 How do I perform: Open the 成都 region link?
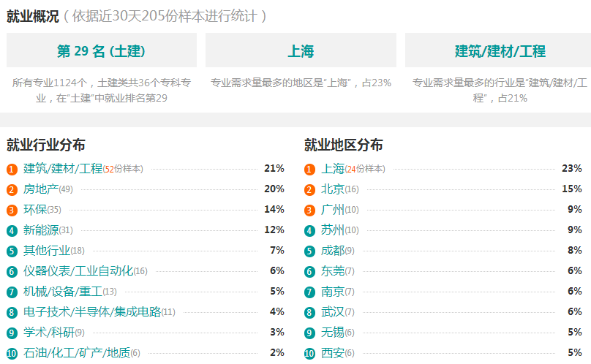pos(333,250)
